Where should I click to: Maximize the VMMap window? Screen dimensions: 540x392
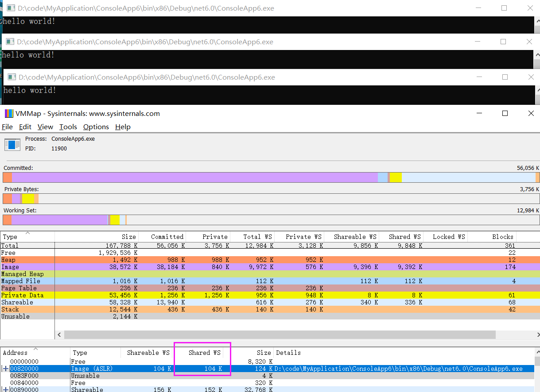(x=505, y=113)
